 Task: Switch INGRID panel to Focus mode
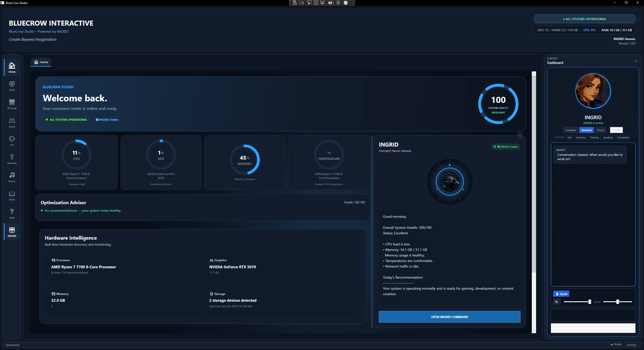600,130
